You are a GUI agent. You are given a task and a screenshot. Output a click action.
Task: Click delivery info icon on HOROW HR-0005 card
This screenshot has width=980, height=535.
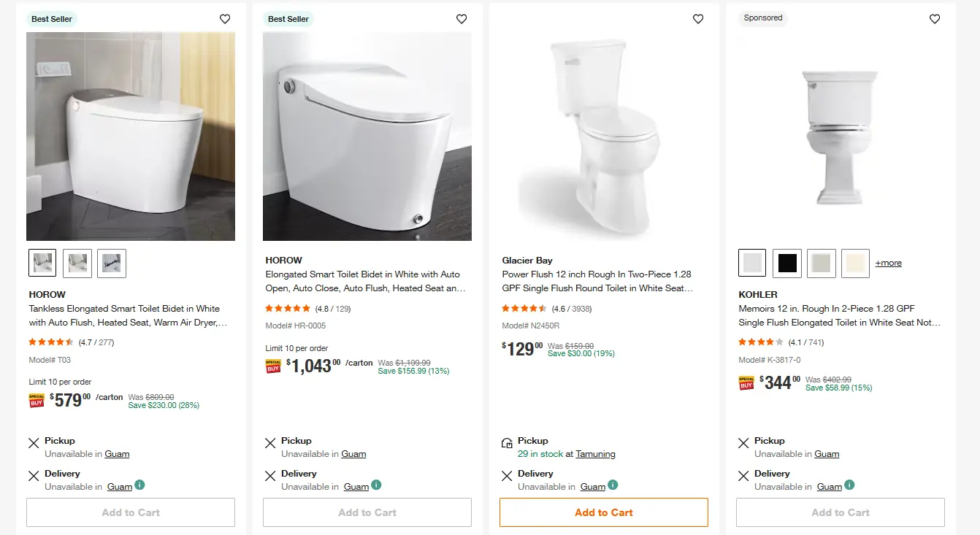pyautogui.click(x=377, y=485)
